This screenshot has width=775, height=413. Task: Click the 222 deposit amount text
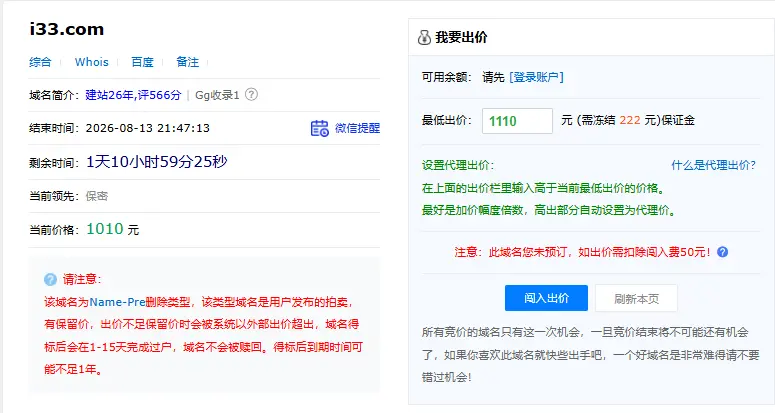(630, 120)
